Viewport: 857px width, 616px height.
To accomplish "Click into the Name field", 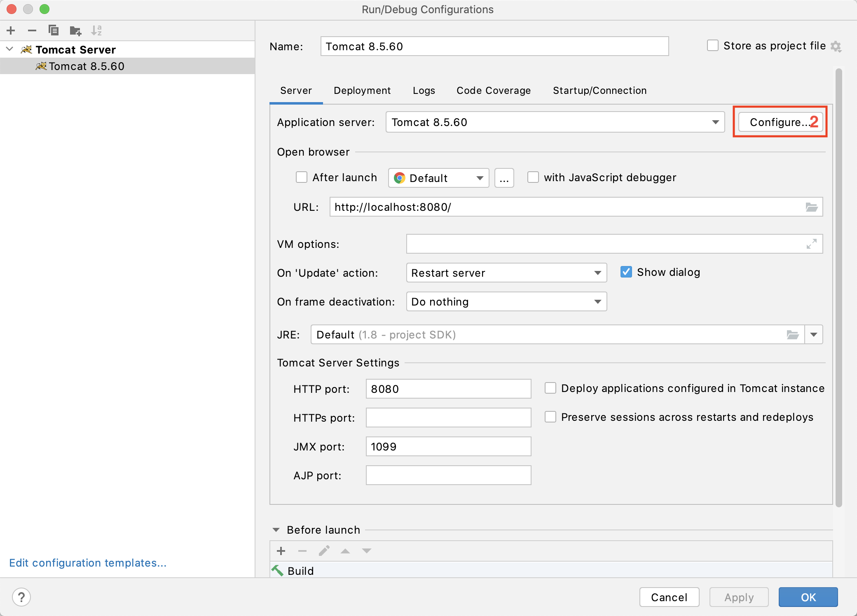I will (x=494, y=46).
